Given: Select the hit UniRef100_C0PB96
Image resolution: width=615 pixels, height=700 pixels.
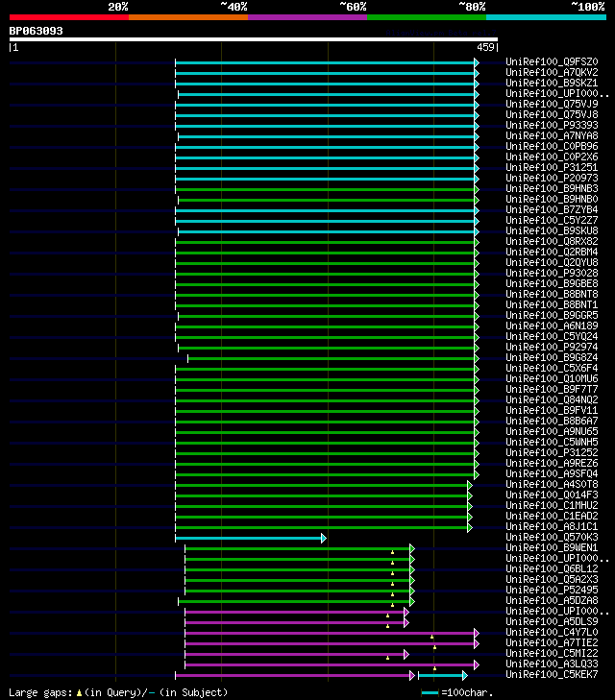Looking at the screenshot, I should click(x=552, y=146).
